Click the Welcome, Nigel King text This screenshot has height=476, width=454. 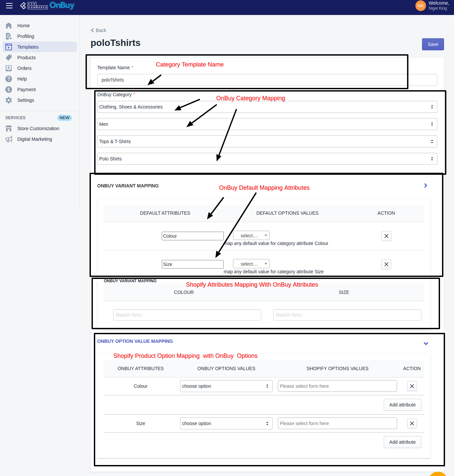pos(439,6)
